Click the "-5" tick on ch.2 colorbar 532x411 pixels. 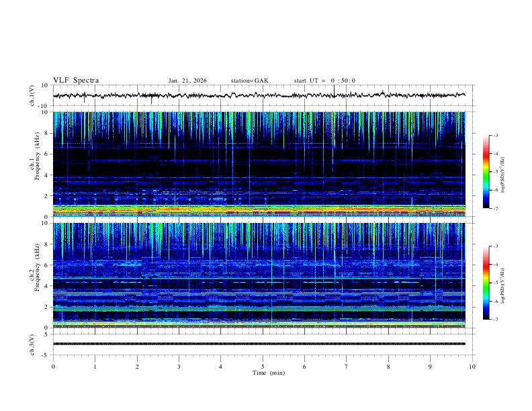coord(495,283)
